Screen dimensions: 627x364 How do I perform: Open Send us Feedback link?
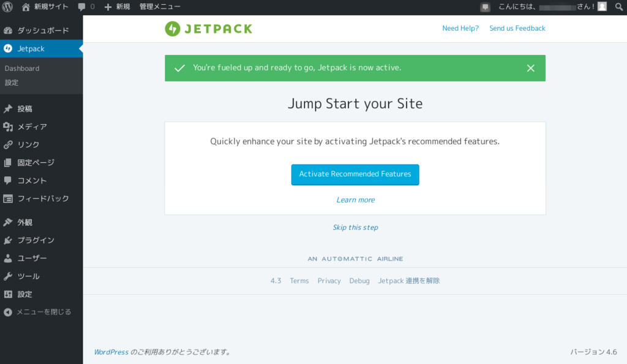pos(517,28)
